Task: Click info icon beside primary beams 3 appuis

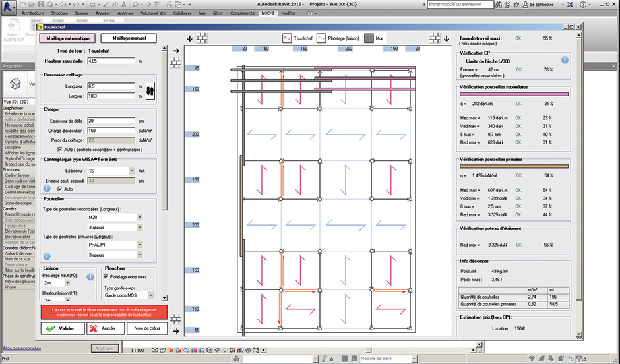Action: pos(47,256)
